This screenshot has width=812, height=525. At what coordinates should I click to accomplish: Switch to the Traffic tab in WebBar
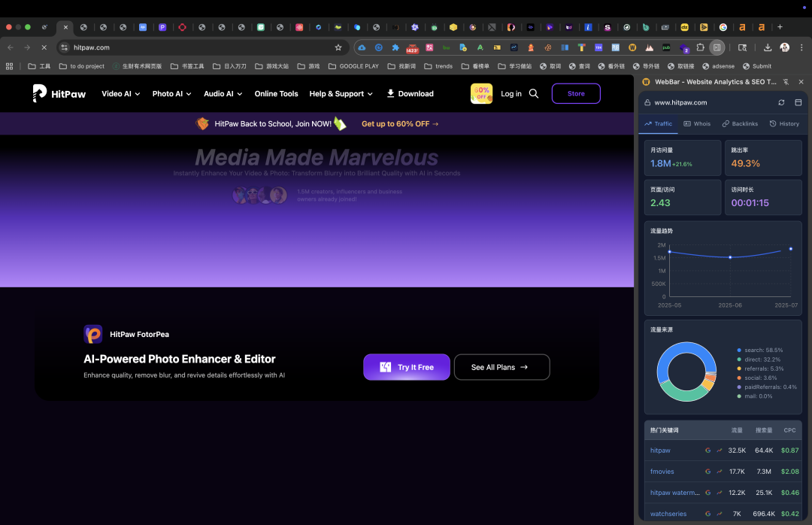pos(658,124)
